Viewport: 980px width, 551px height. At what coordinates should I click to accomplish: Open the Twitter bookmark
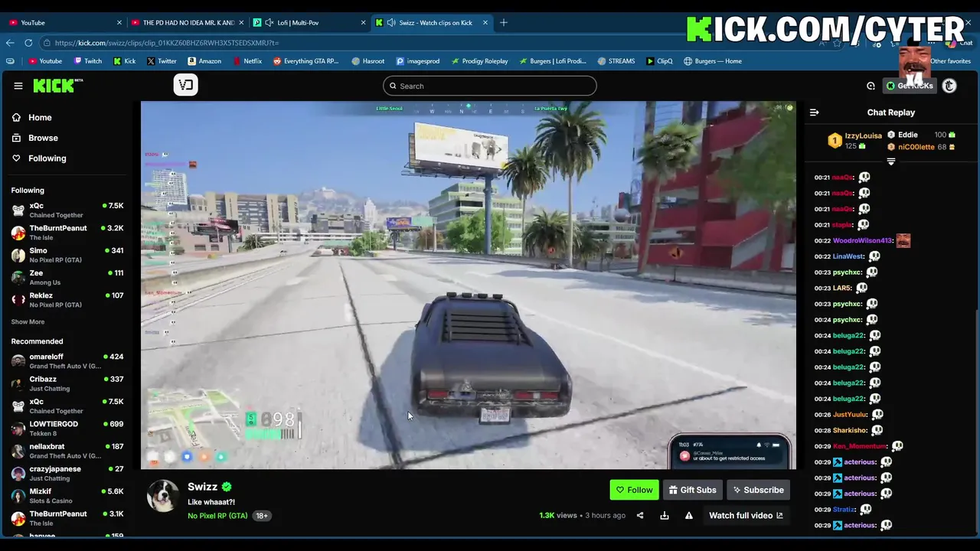click(x=162, y=61)
